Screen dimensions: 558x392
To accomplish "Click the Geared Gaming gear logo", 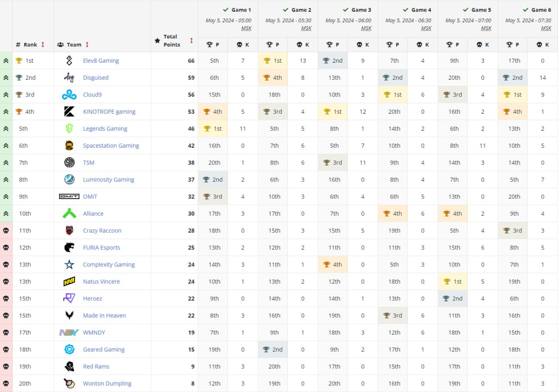I will click(69, 349).
